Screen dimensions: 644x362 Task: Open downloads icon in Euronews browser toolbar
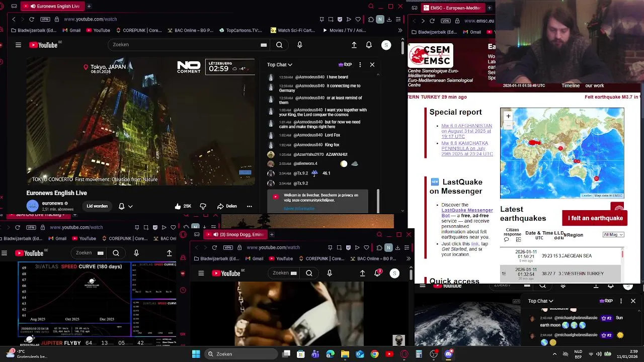coord(389,19)
